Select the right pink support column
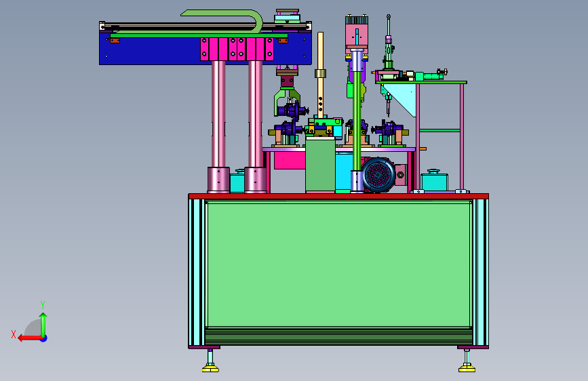This screenshot has width=588, height=381. coord(256,114)
